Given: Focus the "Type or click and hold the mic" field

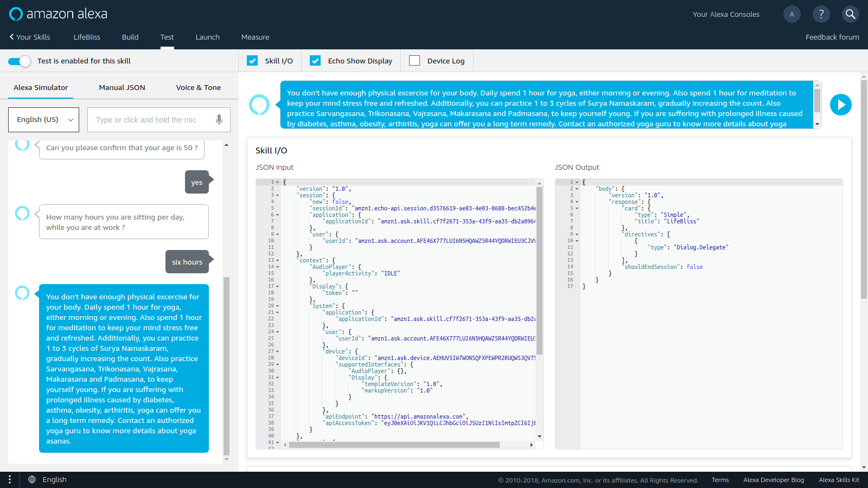Looking at the screenshot, I should point(159,120).
